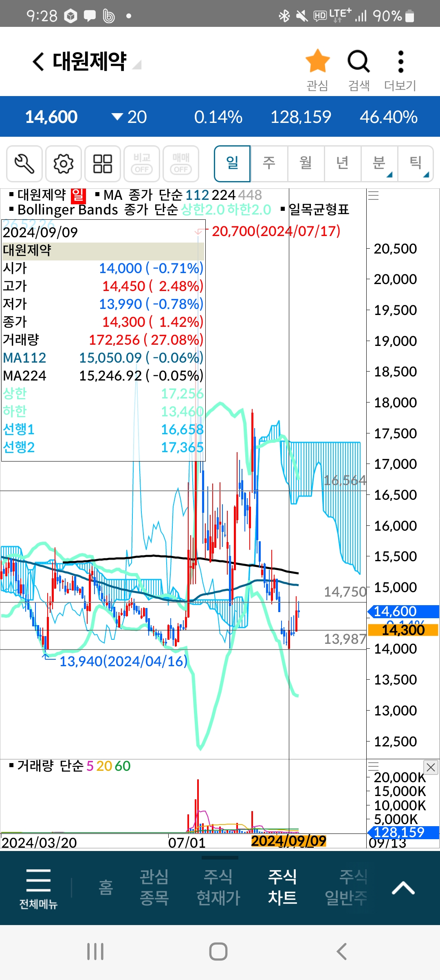Open 전체메뉴 hamburger menu
Viewport: 440px width, 980px height.
(x=38, y=888)
